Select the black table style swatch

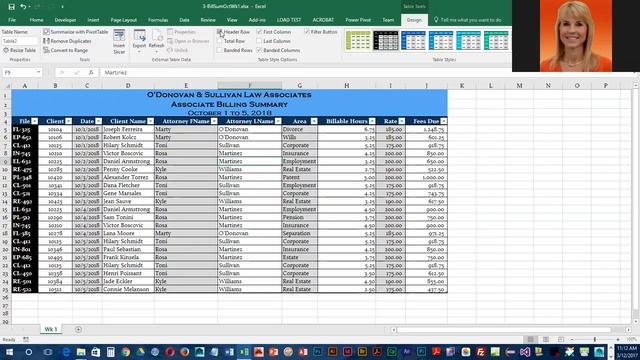click(x=386, y=40)
